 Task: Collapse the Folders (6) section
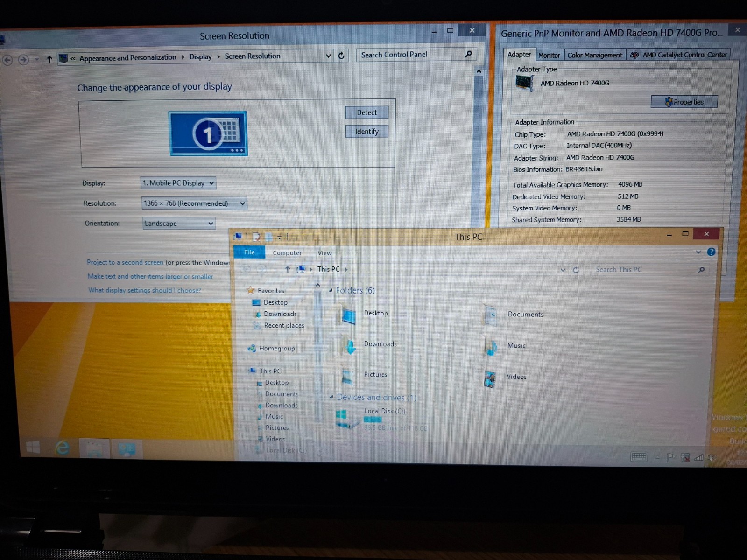[x=331, y=290]
